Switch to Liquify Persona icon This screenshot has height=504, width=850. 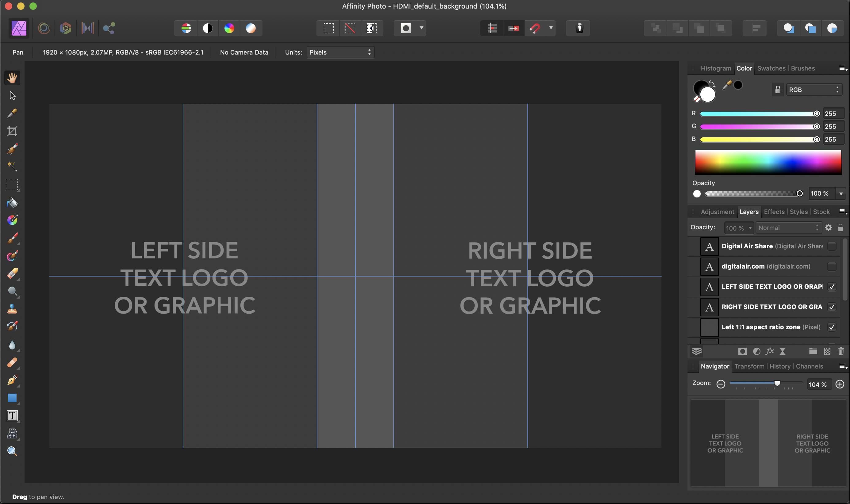click(x=44, y=28)
